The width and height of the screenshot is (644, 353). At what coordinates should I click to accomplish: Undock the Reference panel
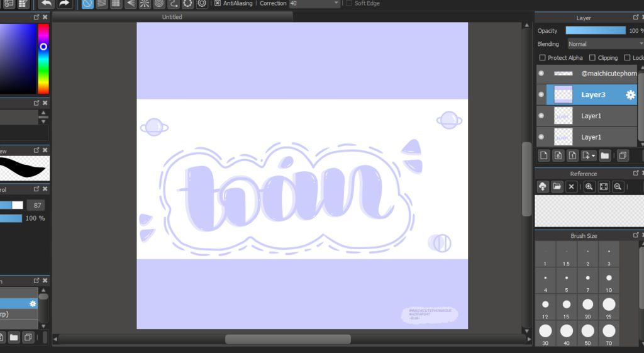click(x=636, y=173)
